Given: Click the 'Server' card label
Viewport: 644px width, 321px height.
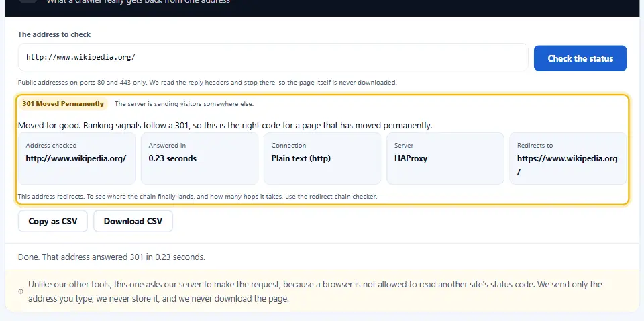Looking at the screenshot, I should [x=404, y=146].
